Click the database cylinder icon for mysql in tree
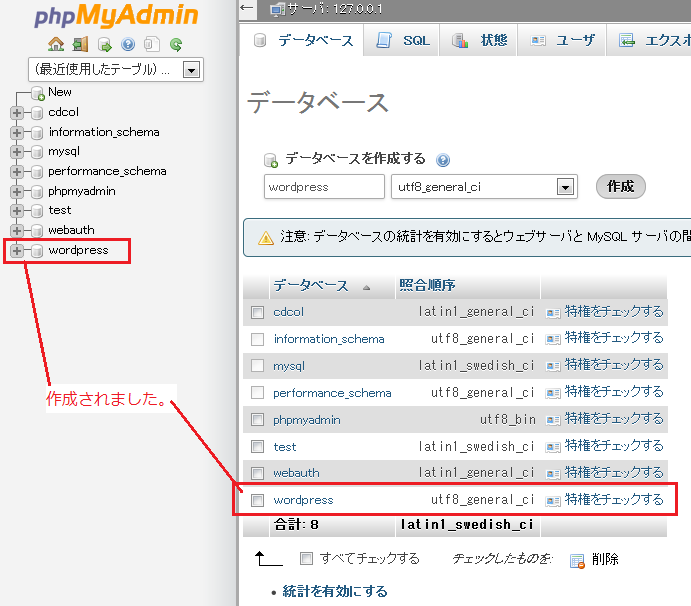The image size is (691, 606). (37, 152)
